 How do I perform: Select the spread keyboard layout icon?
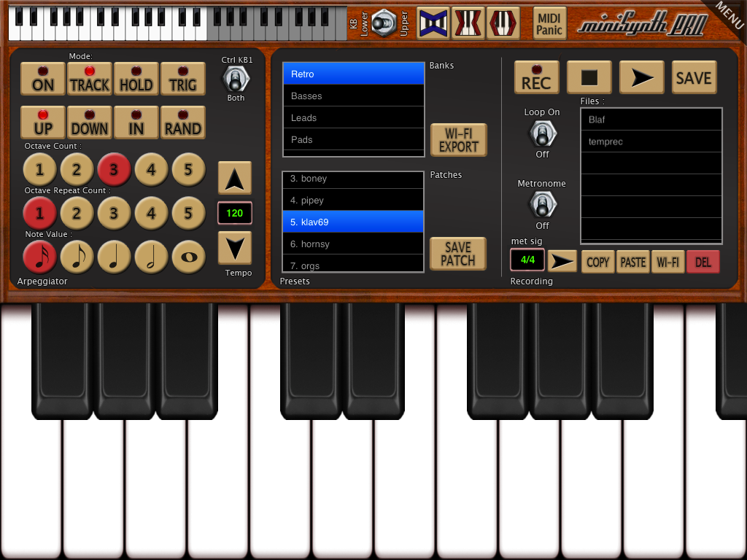click(433, 23)
